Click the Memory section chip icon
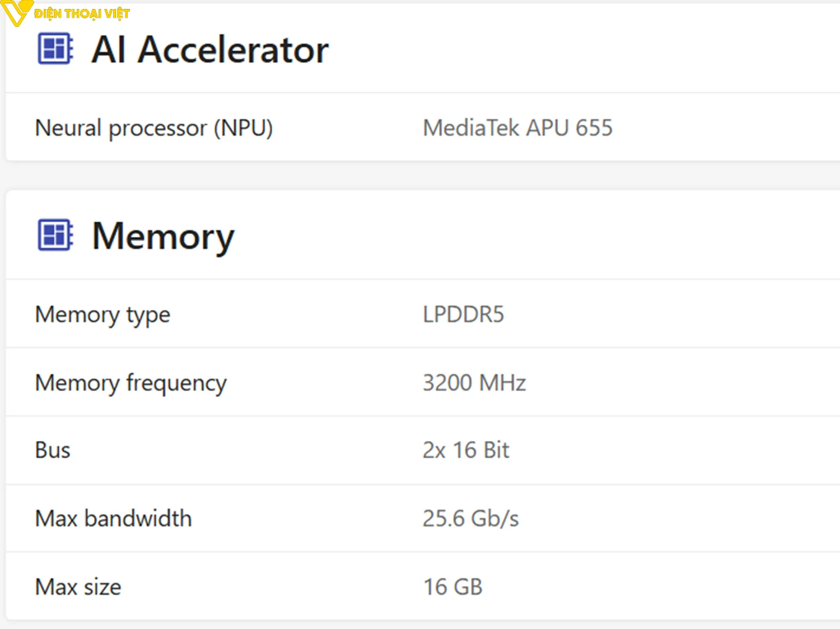This screenshot has width=840, height=629. point(55,235)
